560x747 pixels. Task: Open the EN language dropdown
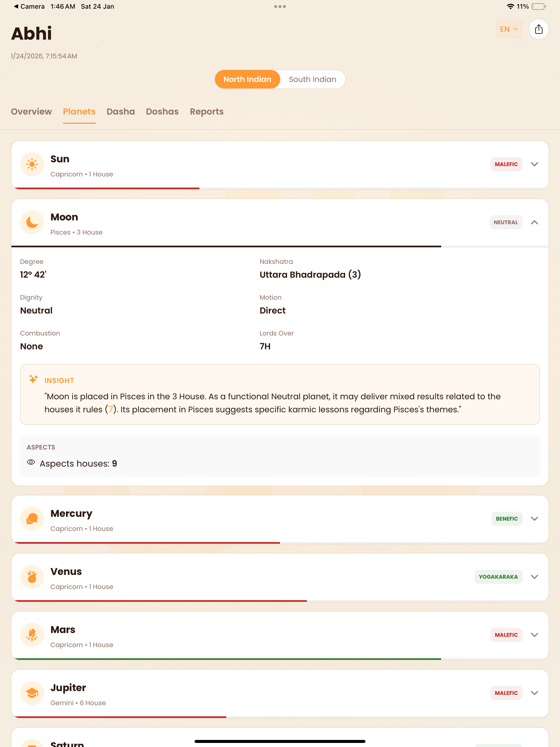509,29
